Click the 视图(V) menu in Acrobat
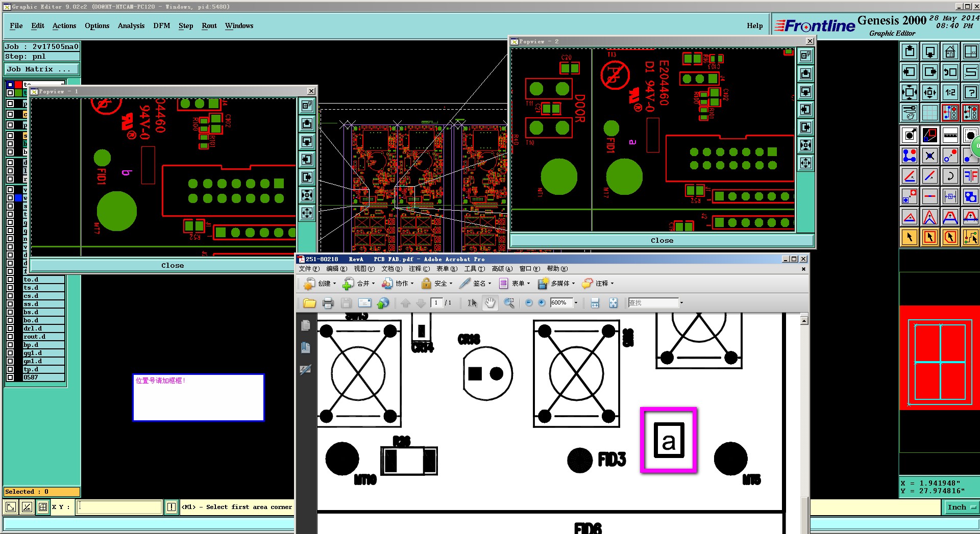Screen dimensions: 980x534 click(x=364, y=269)
